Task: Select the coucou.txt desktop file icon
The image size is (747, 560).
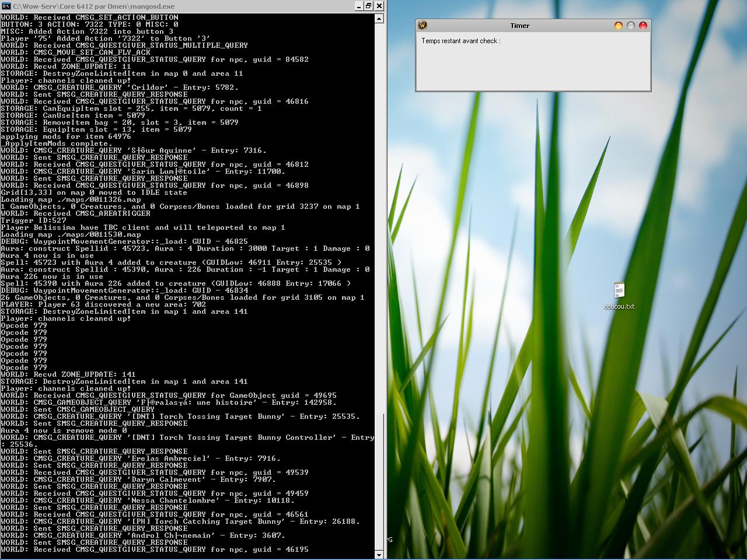Action: pos(619,290)
